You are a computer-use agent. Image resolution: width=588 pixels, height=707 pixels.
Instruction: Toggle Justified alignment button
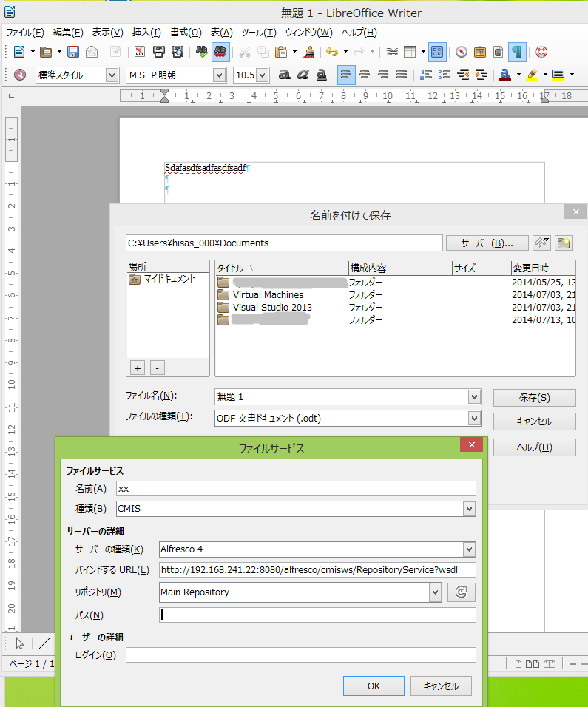point(402,75)
